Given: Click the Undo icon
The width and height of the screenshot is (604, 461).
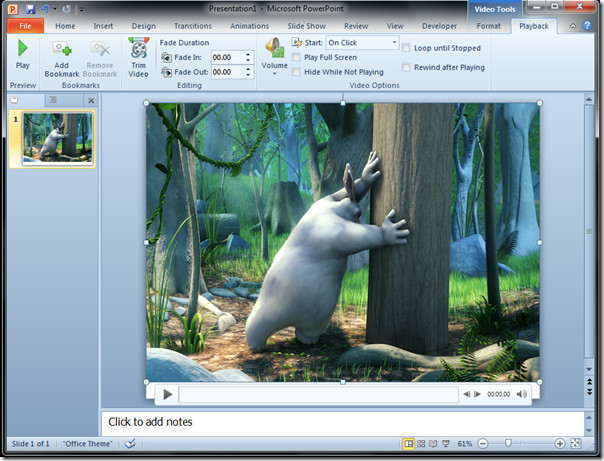Looking at the screenshot, I should point(45,9).
